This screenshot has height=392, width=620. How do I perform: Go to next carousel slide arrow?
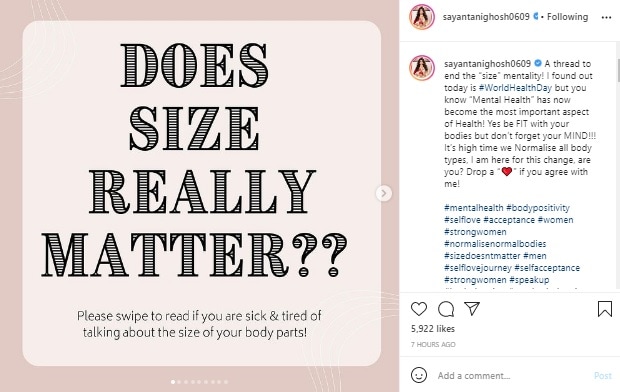(383, 193)
